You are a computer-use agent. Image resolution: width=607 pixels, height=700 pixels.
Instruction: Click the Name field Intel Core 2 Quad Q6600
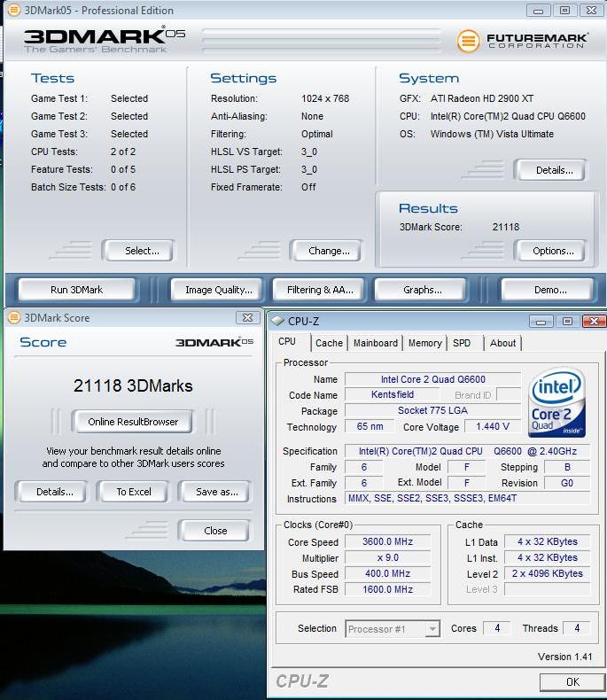tap(432, 379)
